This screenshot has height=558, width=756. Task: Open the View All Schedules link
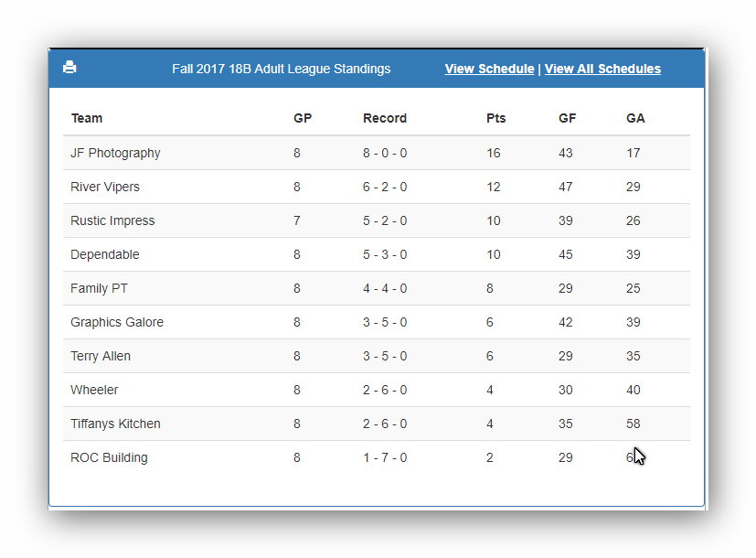pos(602,69)
